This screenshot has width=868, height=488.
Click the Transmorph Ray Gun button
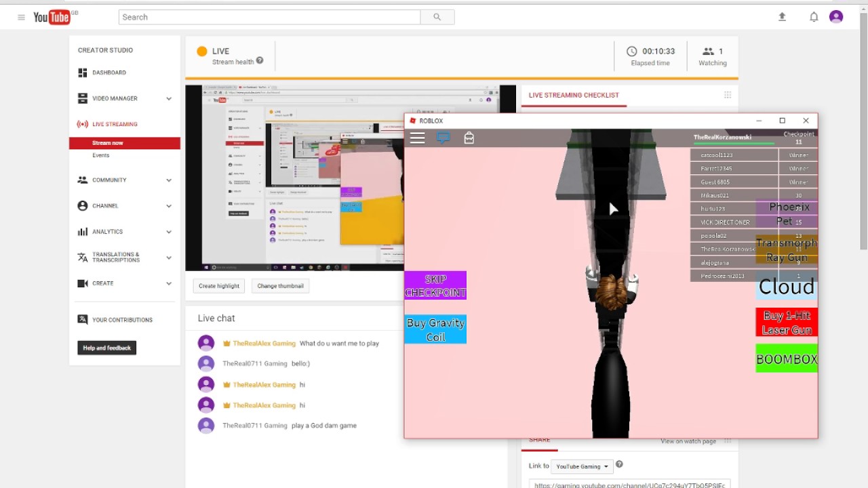tap(787, 250)
